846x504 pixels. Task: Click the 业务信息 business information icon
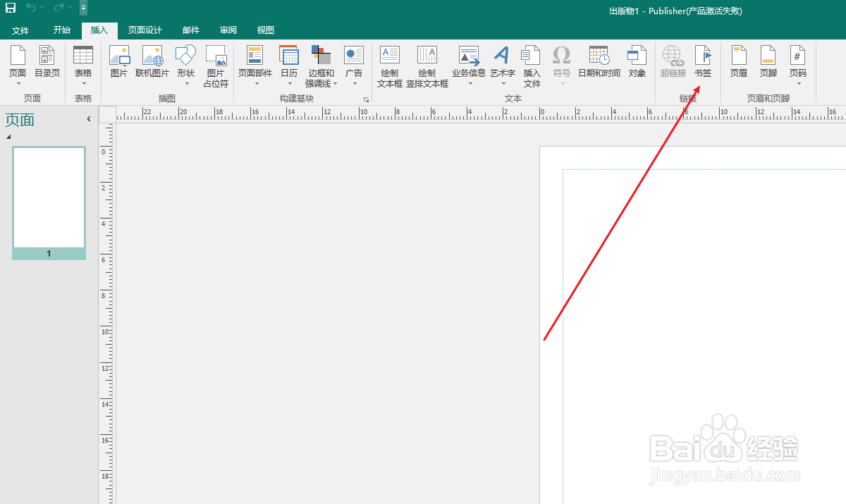point(469,55)
